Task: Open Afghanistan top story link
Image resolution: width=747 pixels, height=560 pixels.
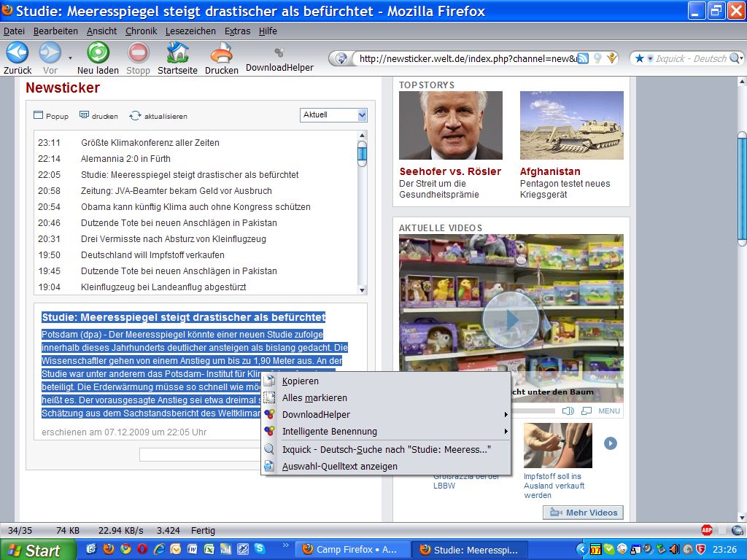Action: point(550,171)
